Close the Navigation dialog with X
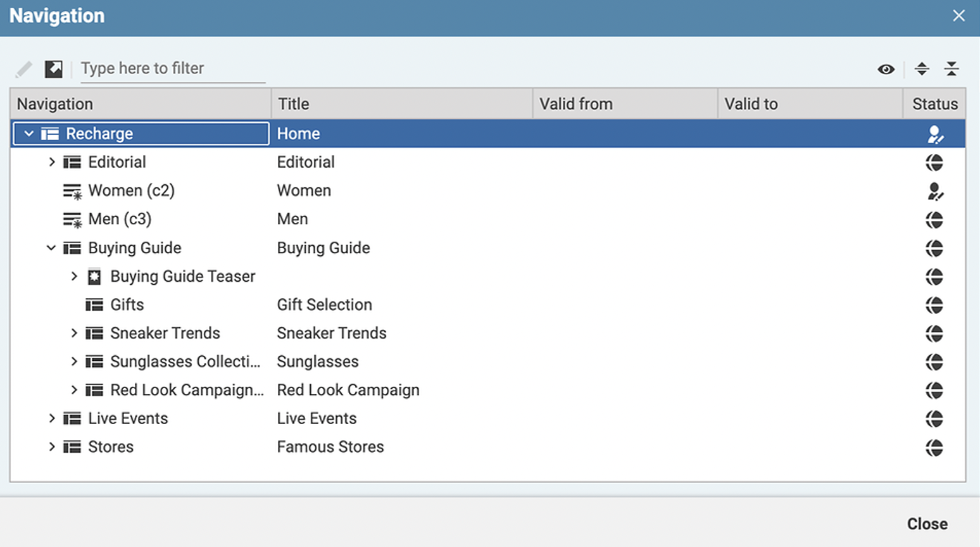The width and height of the screenshot is (980, 547). click(958, 16)
